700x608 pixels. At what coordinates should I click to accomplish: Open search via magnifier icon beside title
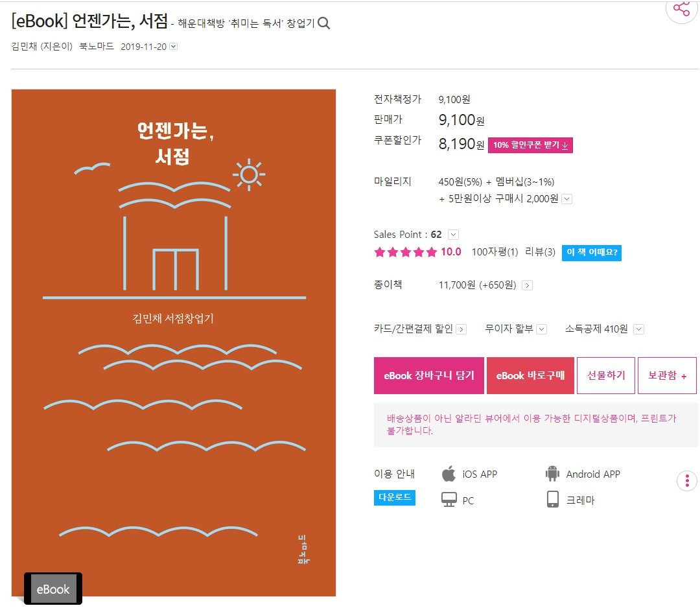pyautogui.click(x=323, y=23)
